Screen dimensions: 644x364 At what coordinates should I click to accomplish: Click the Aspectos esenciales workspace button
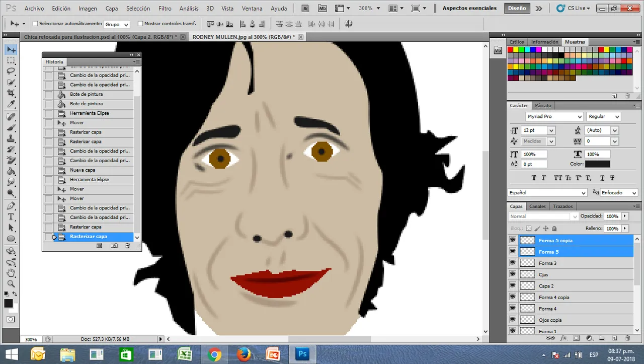coord(469,8)
